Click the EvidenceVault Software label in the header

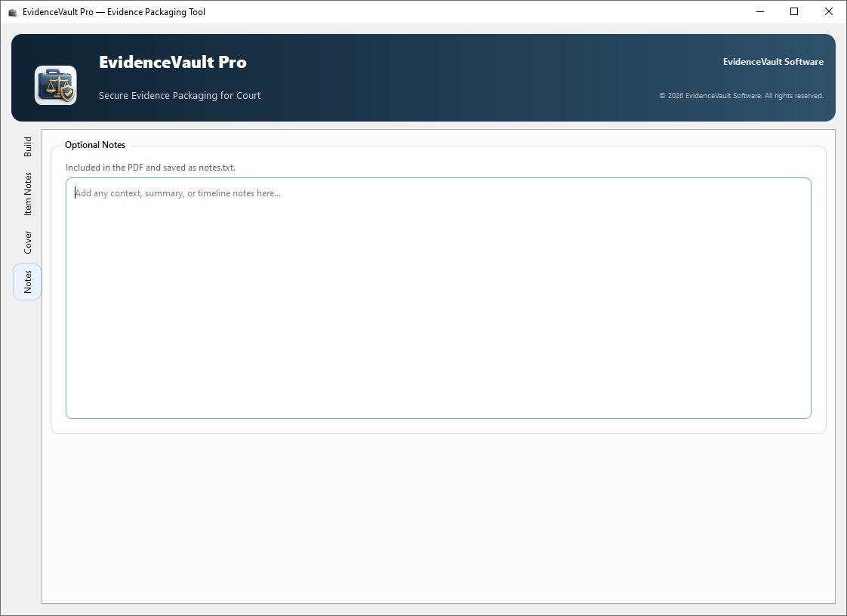tap(773, 61)
